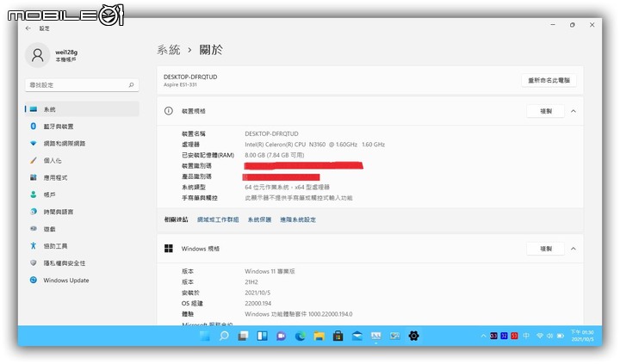The width and height of the screenshot is (620, 364).
Task: Click the battery tray icon
Action: tap(561, 336)
